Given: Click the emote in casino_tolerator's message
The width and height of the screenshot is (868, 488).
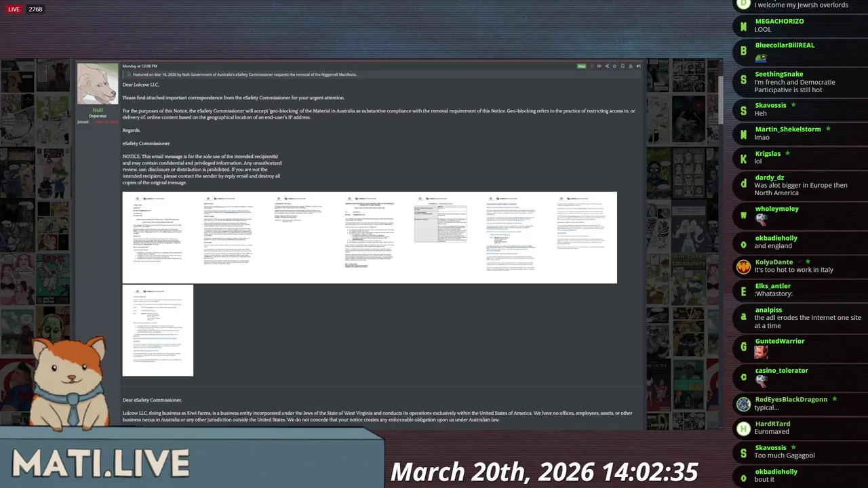Looking at the screenshot, I should 761,381.
